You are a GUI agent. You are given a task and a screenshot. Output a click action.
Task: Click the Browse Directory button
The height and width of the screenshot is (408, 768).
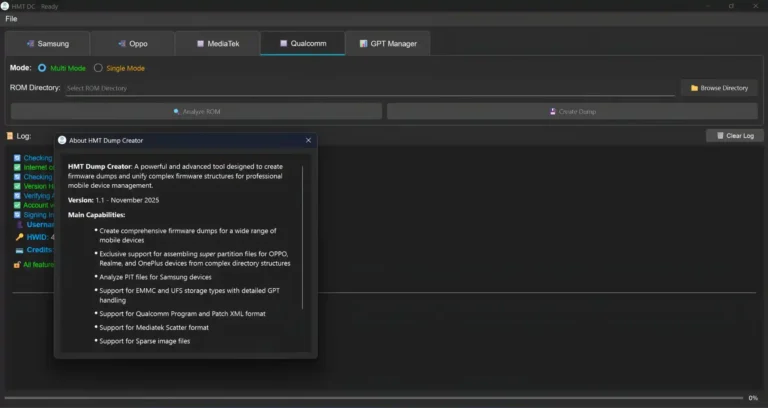tap(719, 88)
